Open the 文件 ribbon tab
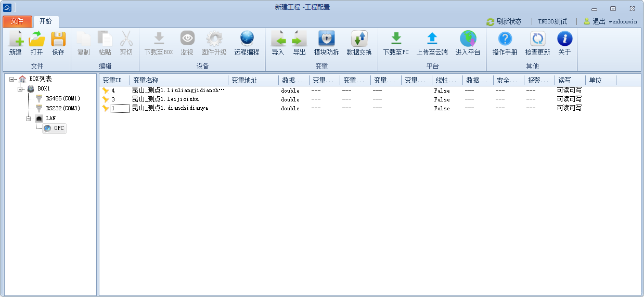The height and width of the screenshot is (297, 644). tap(17, 21)
